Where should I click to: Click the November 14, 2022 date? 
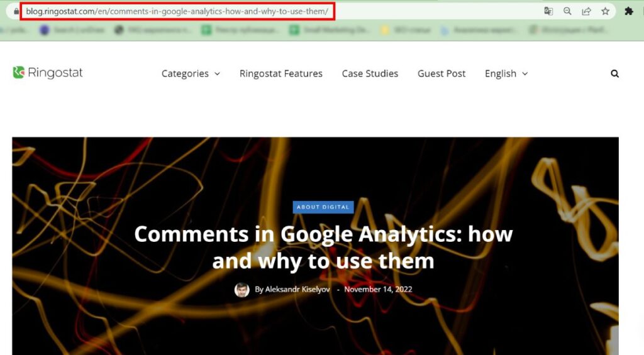378,289
